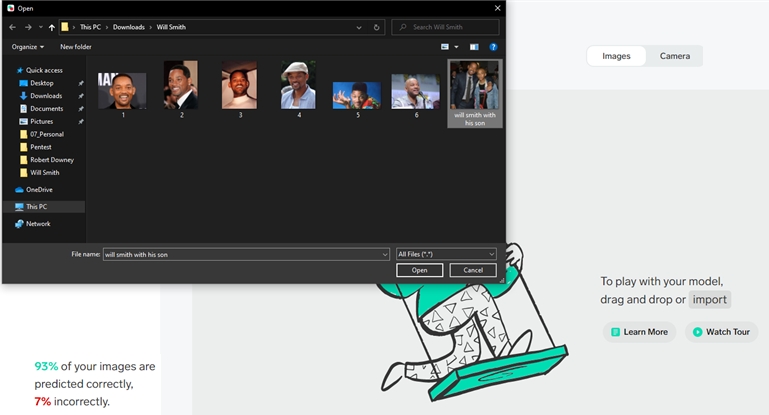The width and height of the screenshot is (769, 415).
Task: Create a New folder
Action: (x=76, y=47)
